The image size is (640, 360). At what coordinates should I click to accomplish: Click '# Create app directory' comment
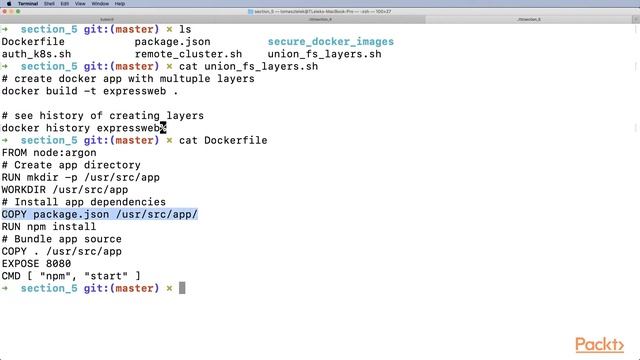[71, 165]
